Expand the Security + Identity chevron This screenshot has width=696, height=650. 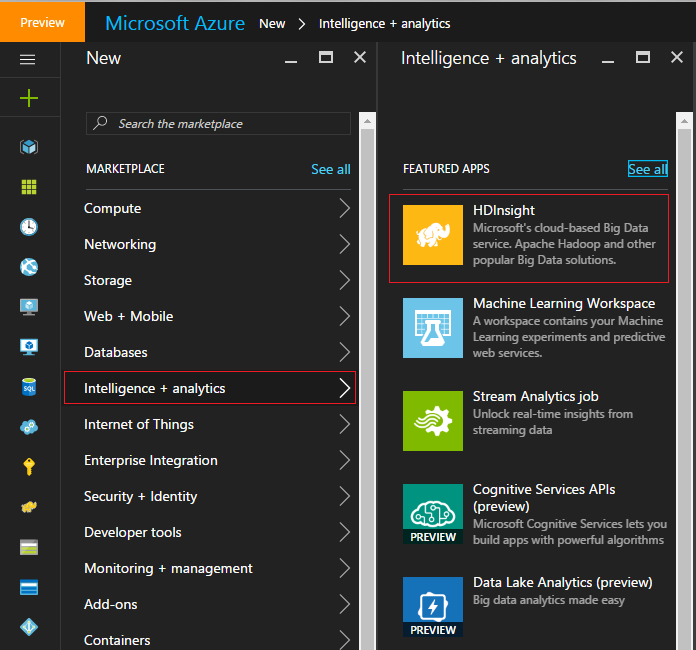(x=345, y=496)
